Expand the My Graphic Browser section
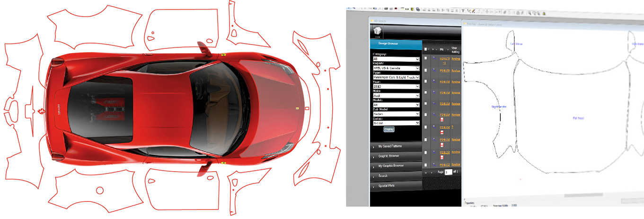The image size is (644, 219). (395, 166)
